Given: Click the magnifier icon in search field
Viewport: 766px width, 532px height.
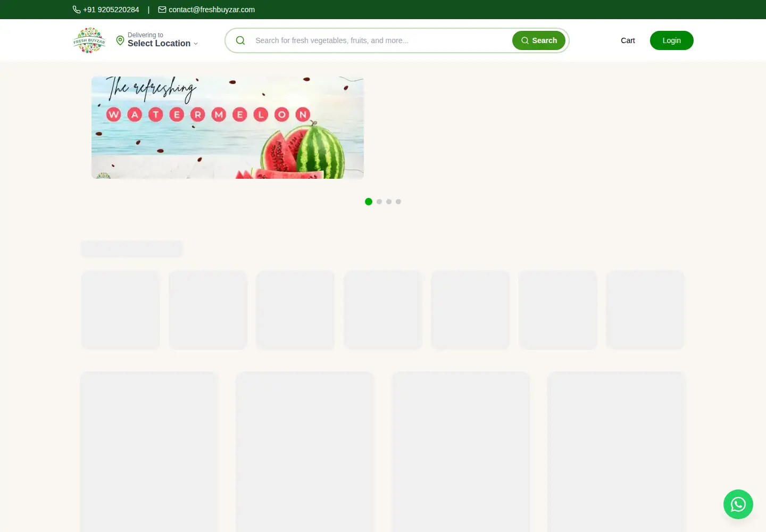Looking at the screenshot, I should pyautogui.click(x=240, y=40).
